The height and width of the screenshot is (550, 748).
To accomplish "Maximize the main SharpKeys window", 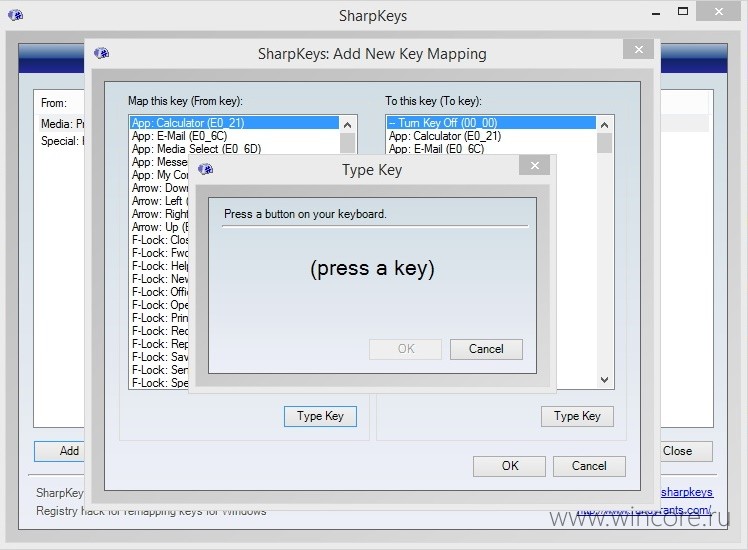I will tap(683, 11).
